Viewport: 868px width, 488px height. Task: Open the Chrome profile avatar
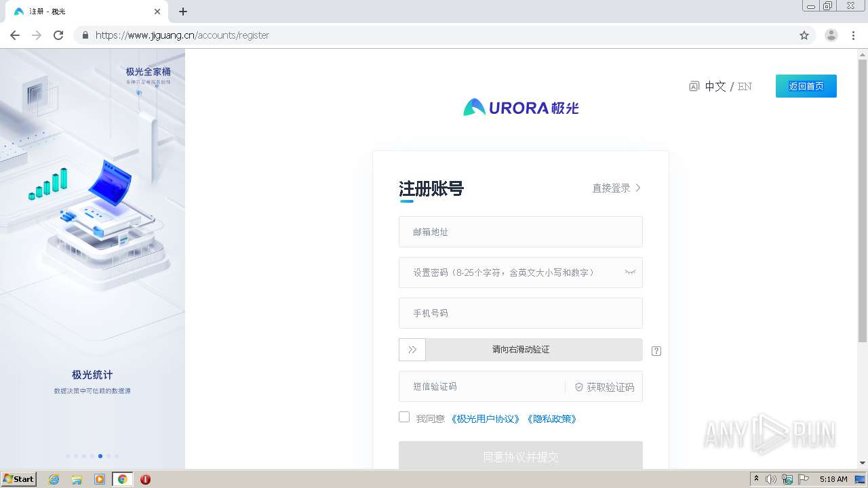click(831, 35)
